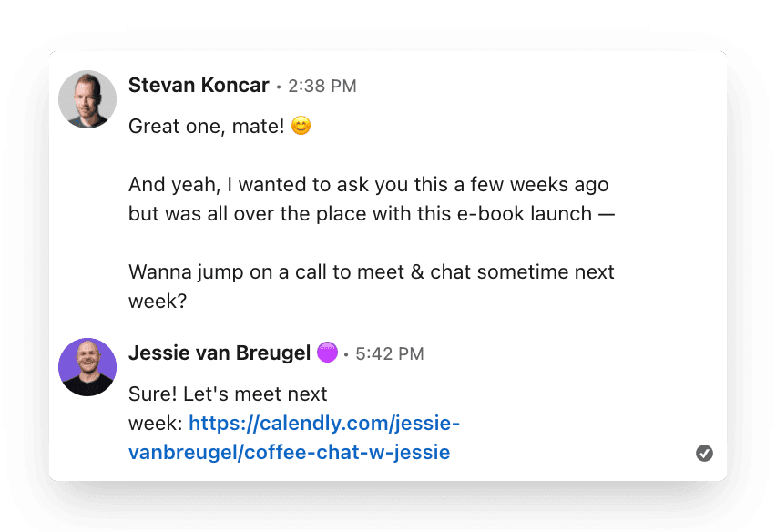Click the "Sure! Let's meet next" text
Viewport: 776px width, 532px height.
click(x=228, y=394)
